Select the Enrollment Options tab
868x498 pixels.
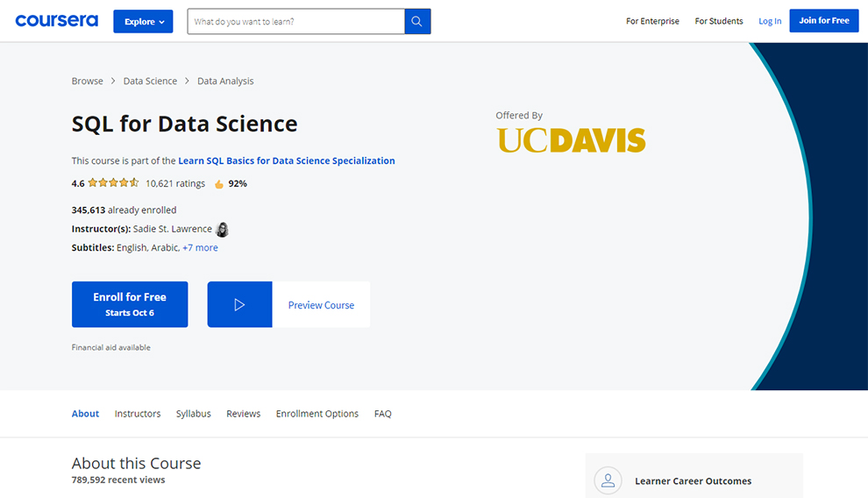[317, 414]
